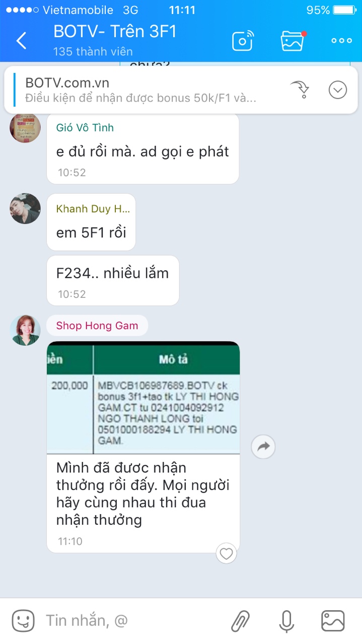The image size is (362, 644).
Task: Open the BOTV- Trên 3F1 group info
Action: (x=115, y=32)
